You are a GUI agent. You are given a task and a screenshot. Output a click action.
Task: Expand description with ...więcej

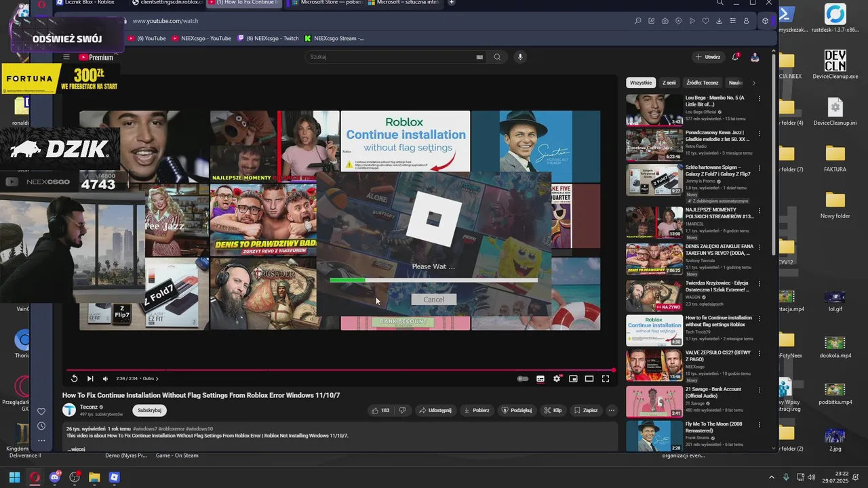point(76,449)
